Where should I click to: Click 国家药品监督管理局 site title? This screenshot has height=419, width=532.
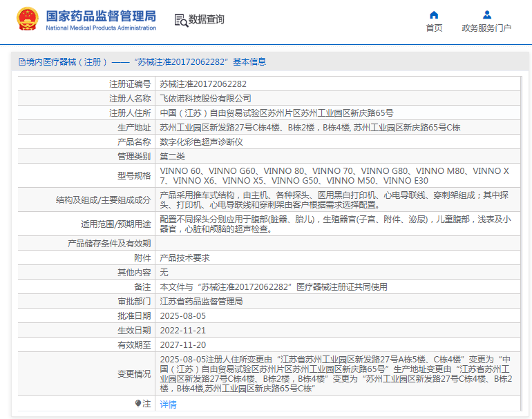[x=101, y=16]
